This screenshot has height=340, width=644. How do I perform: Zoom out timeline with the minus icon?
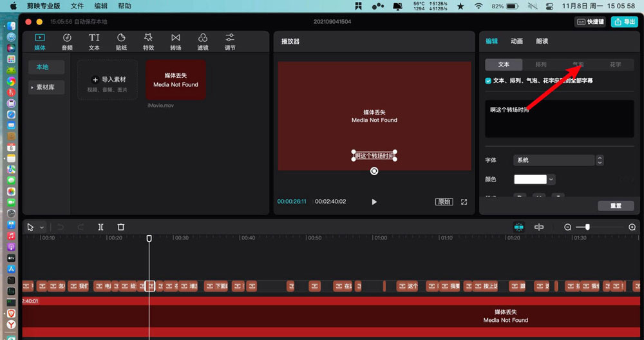[567, 227]
